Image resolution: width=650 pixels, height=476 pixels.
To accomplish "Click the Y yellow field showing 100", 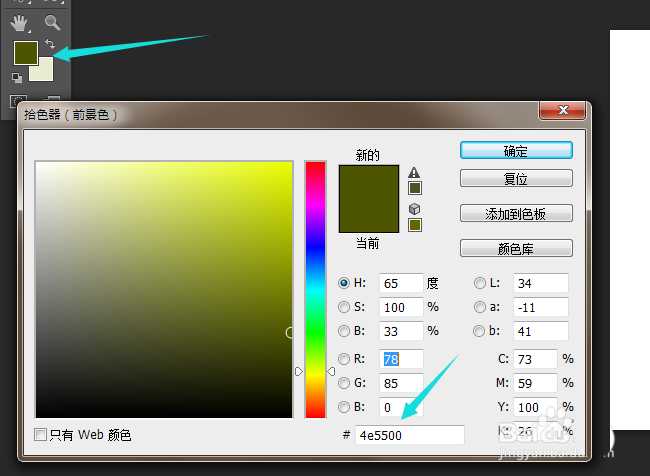I will click(x=535, y=407).
